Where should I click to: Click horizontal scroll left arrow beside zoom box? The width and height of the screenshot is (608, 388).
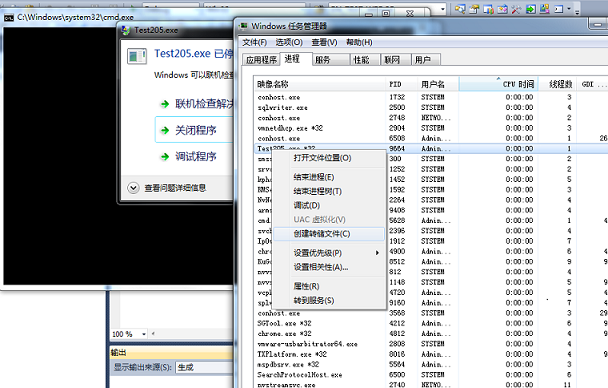coord(153,334)
